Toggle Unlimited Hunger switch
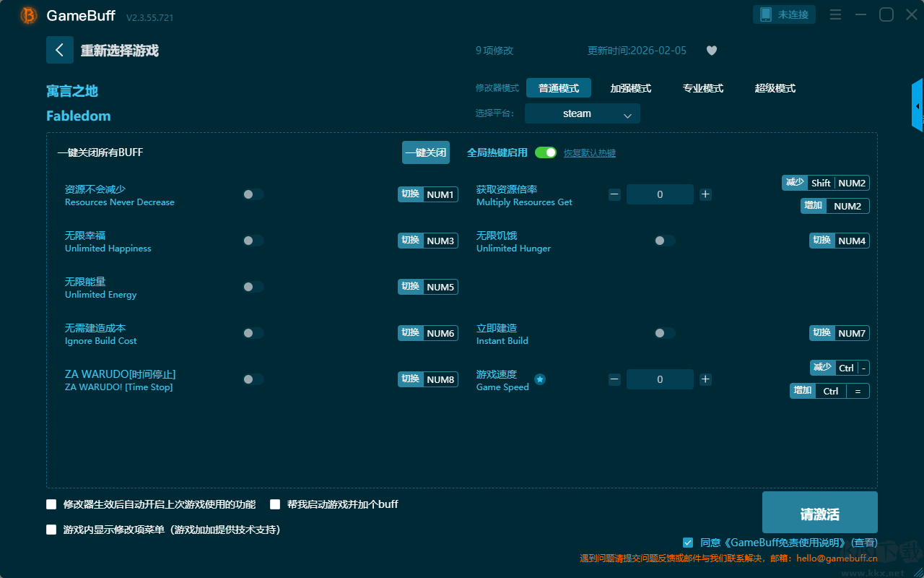The height and width of the screenshot is (578, 924). [x=665, y=241]
